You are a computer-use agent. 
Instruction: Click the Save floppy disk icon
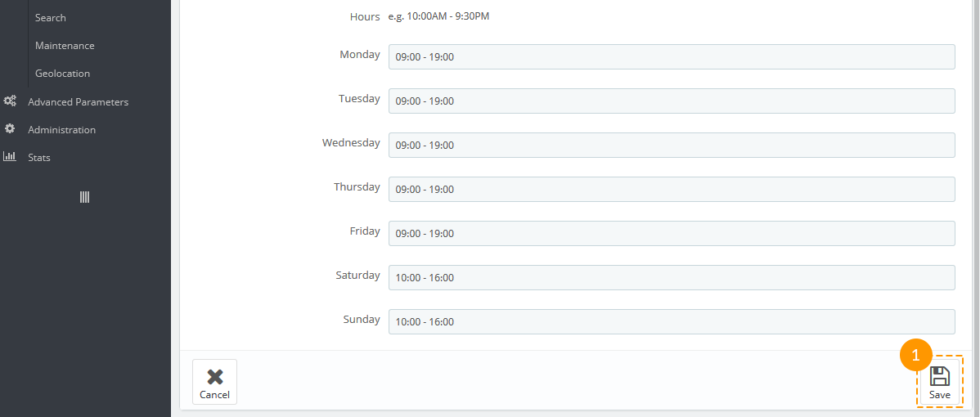(x=939, y=376)
